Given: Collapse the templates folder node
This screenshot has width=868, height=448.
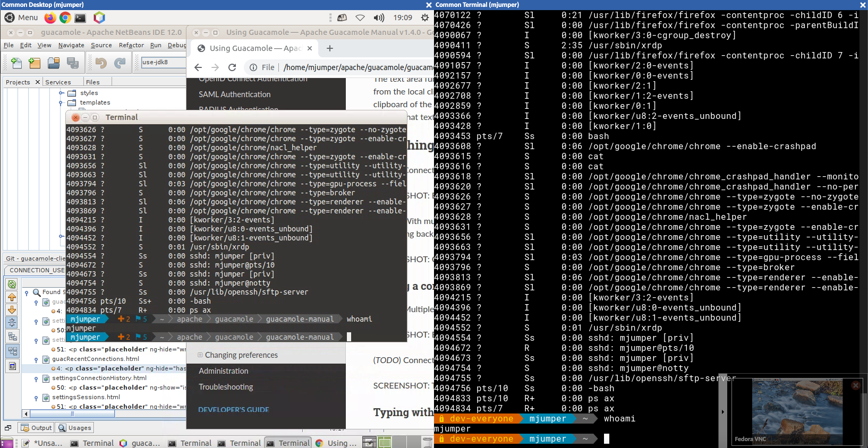Looking at the screenshot, I should click(62, 103).
